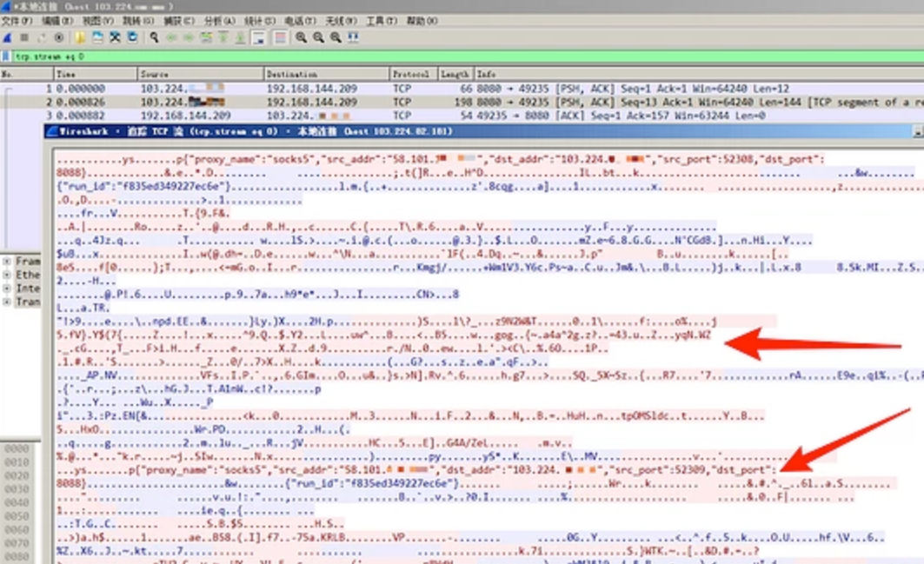The width and height of the screenshot is (924, 564).
Task: Stop the running capture
Action: coord(24,37)
